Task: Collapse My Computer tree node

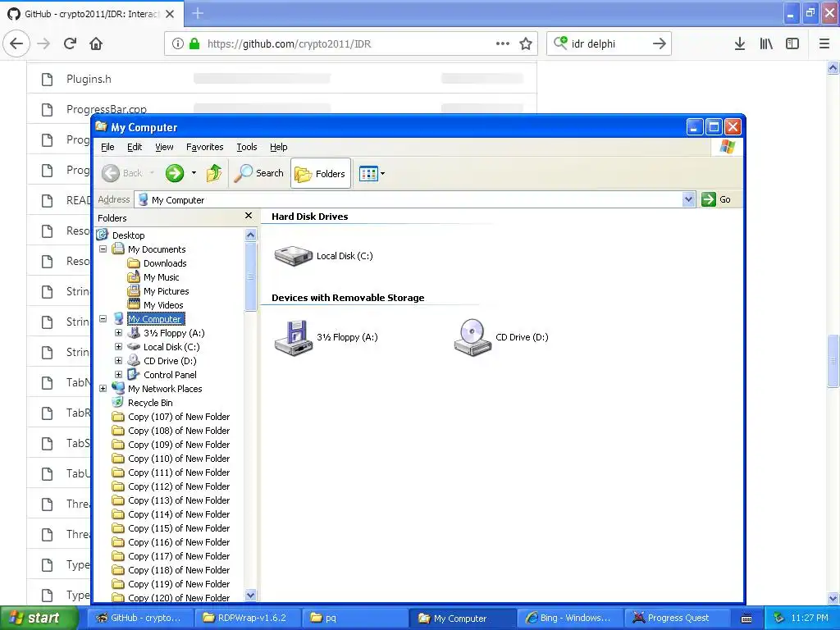Action: (x=103, y=319)
